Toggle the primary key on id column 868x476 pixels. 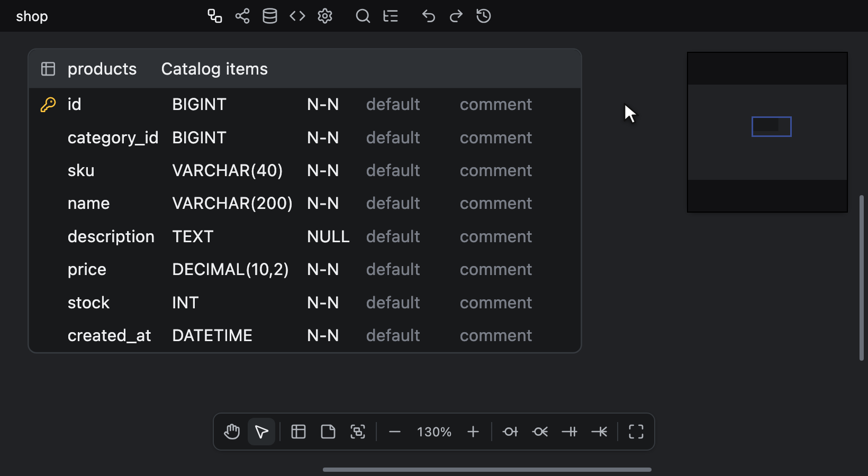[x=48, y=104]
